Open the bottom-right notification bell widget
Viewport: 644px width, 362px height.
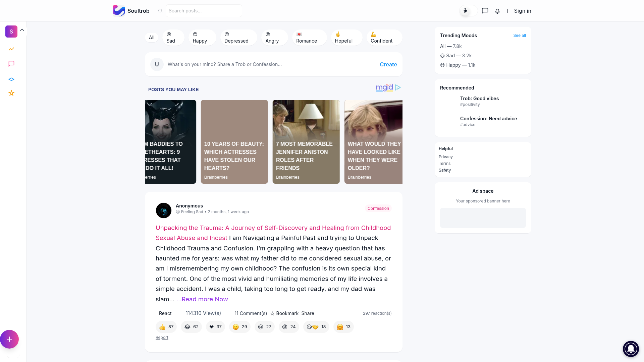[x=631, y=349]
